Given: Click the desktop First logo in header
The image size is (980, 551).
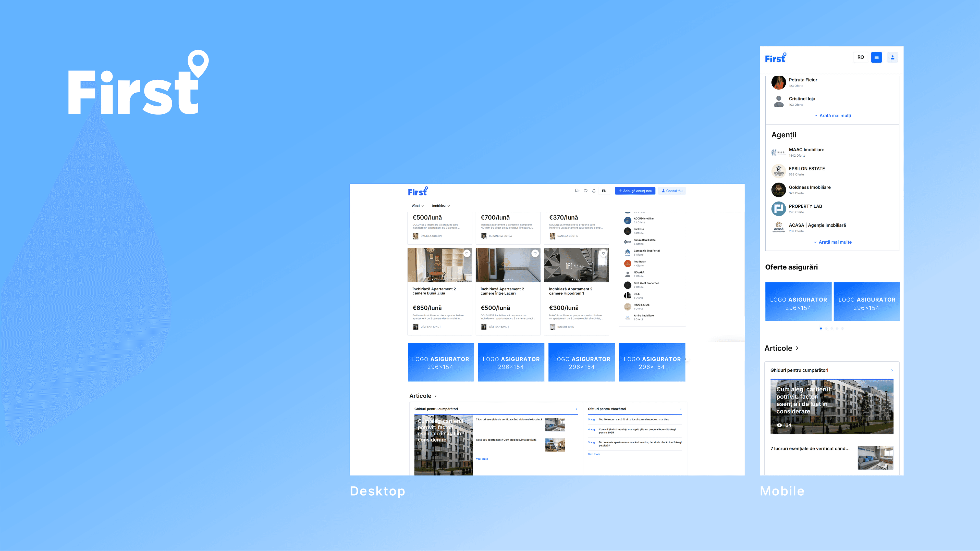Looking at the screenshot, I should point(418,192).
